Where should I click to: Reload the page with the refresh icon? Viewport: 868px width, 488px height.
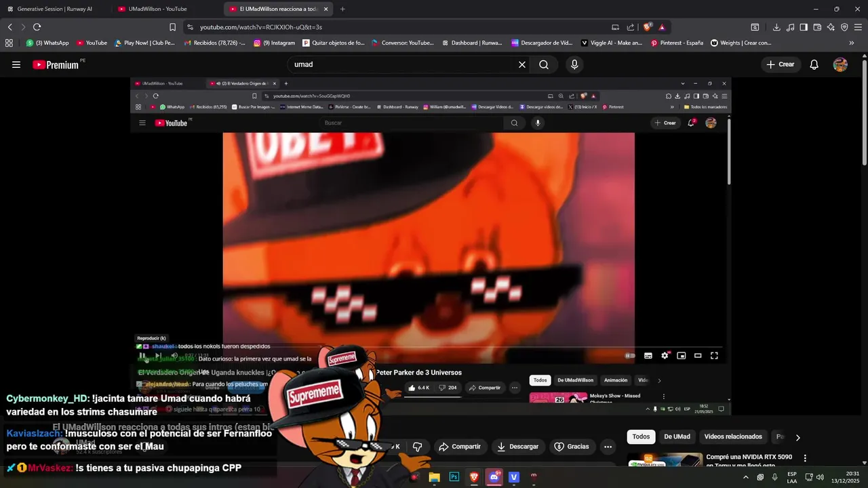[37, 27]
